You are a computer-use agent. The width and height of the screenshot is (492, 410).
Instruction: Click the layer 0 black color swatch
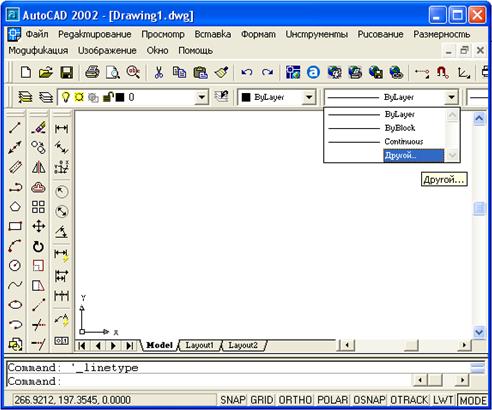coord(120,97)
